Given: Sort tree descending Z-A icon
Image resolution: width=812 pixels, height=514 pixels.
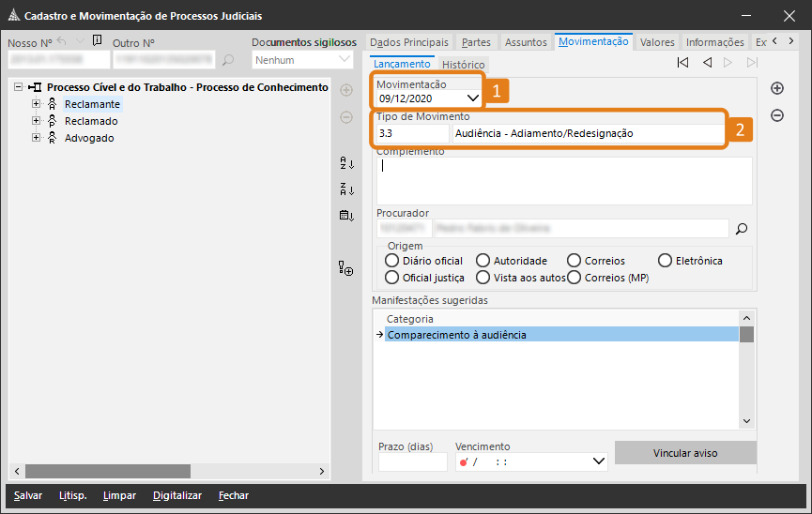Looking at the screenshot, I should (346, 189).
